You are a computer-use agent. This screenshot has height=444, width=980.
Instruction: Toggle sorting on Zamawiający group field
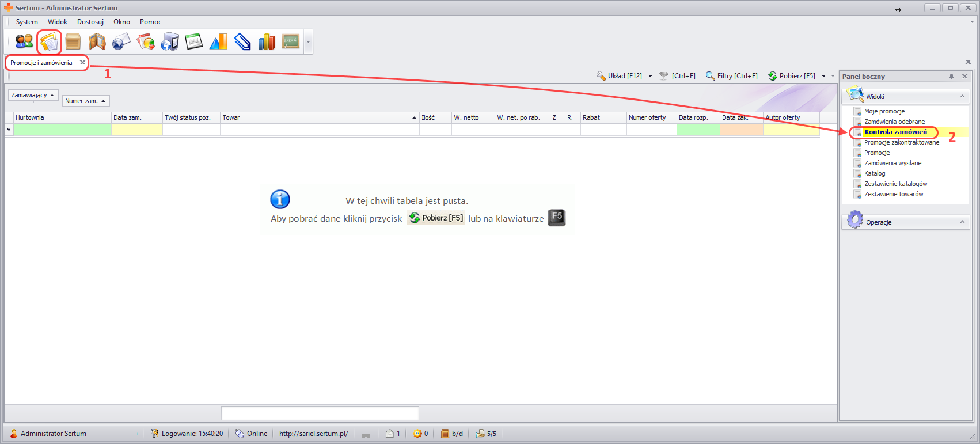(x=33, y=95)
